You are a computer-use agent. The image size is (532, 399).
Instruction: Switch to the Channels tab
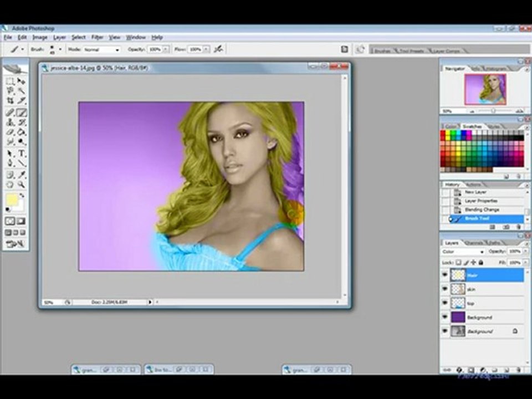pyautogui.click(x=474, y=243)
